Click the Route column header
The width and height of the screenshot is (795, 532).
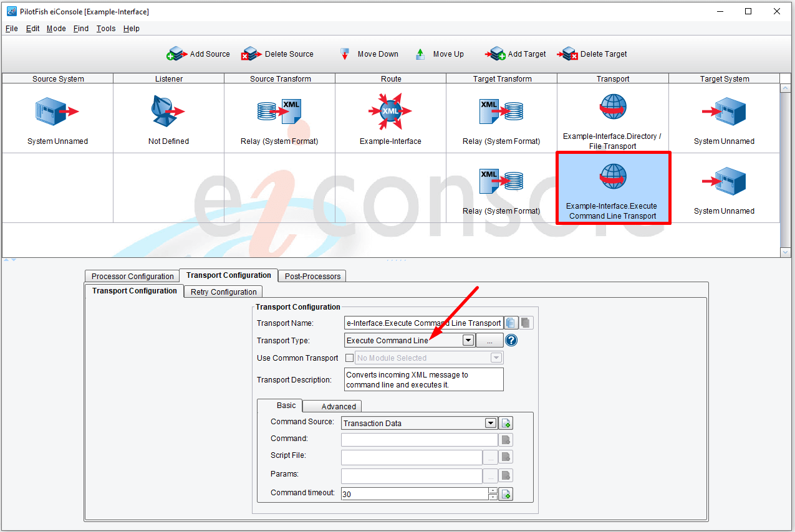pyautogui.click(x=390, y=78)
